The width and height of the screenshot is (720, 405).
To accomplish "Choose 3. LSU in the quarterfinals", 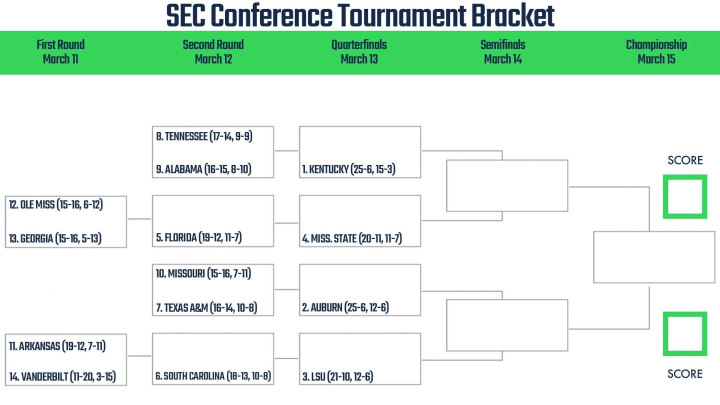I will (338, 377).
